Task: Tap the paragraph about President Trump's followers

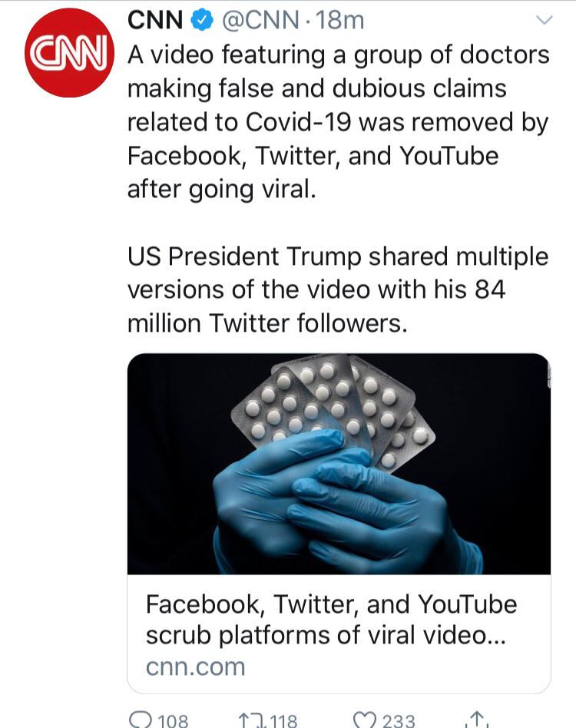Action: [338, 290]
